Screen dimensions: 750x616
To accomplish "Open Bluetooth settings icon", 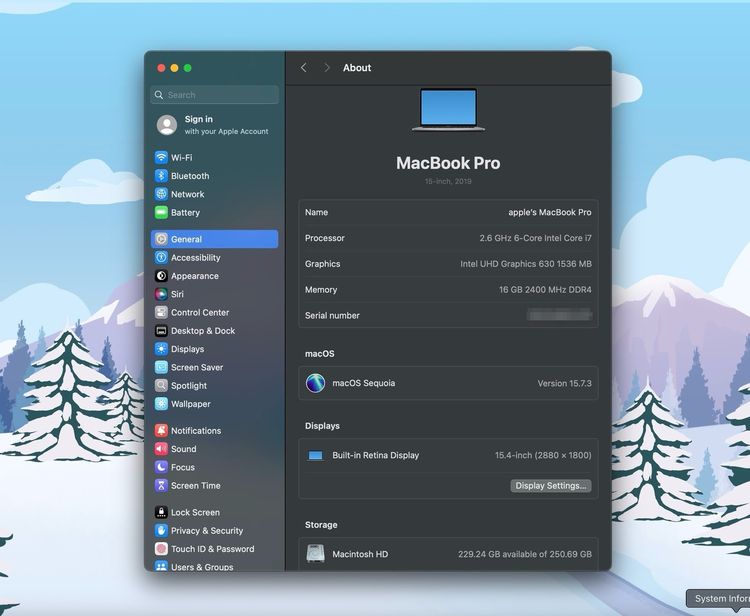I will click(x=161, y=176).
